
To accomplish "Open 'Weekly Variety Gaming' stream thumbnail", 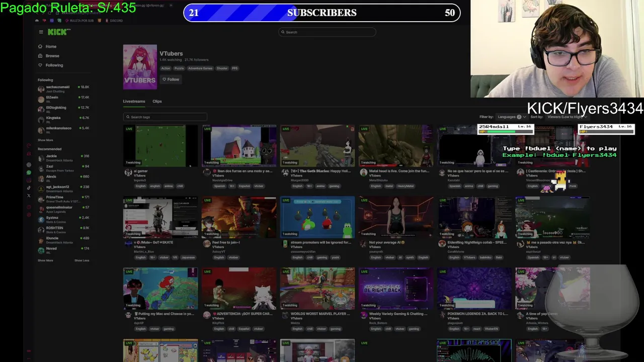I will (396, 288).
